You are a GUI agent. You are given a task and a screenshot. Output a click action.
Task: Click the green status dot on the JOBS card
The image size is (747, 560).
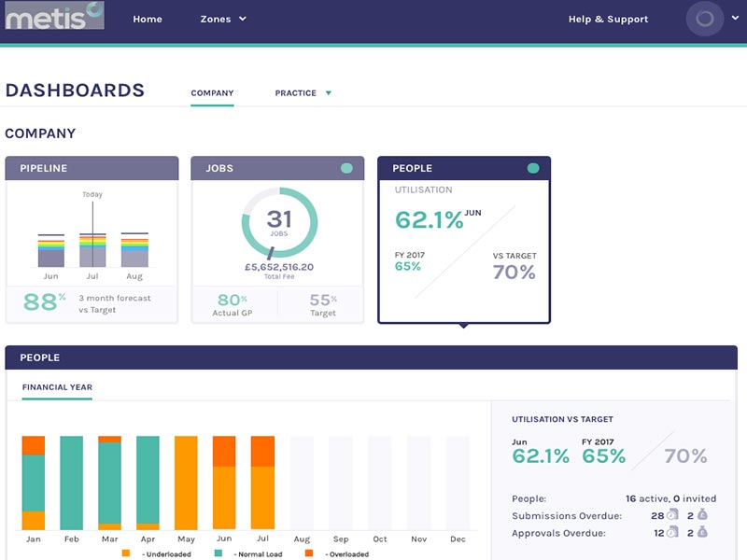click(345, 167)
